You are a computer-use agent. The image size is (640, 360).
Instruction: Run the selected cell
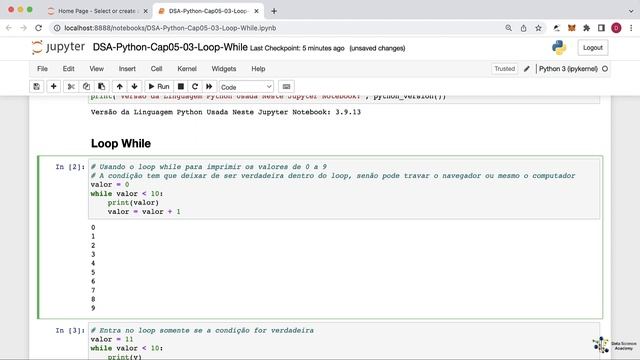click(159, 87)
